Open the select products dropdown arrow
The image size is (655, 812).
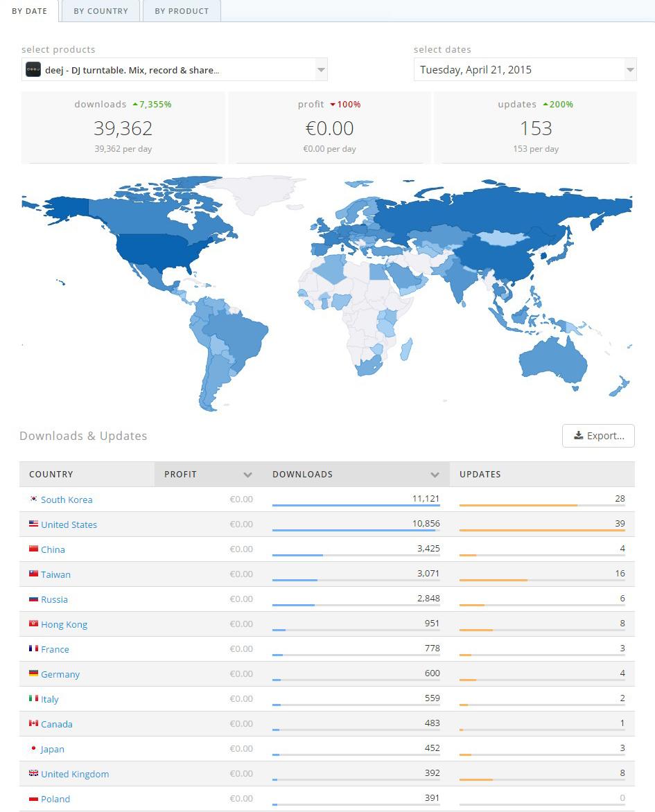click(x=322, y=69)
